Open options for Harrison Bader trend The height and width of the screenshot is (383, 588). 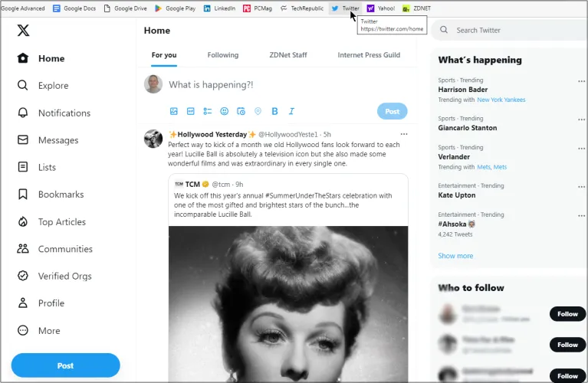point(581,80)
